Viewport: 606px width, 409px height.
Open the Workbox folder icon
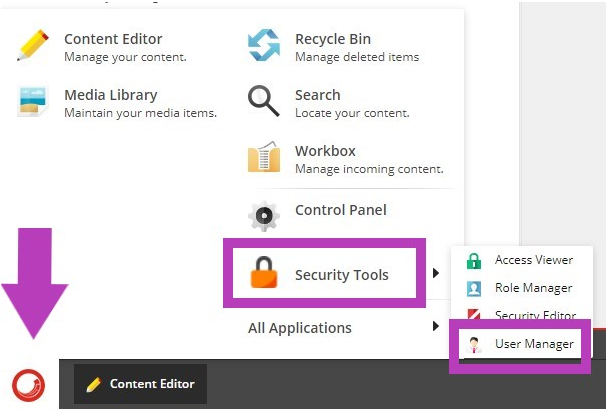[x=264, y=157]
